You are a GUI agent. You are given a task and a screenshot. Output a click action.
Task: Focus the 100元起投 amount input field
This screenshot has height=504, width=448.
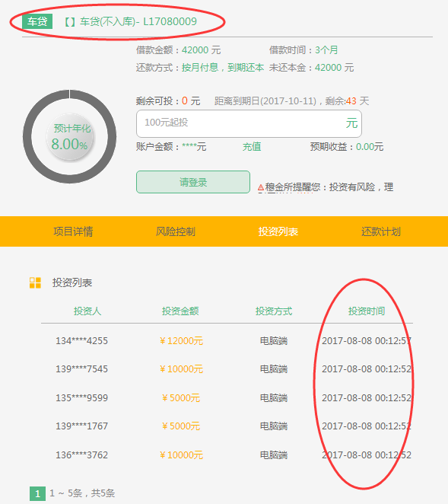coord(249,124)
